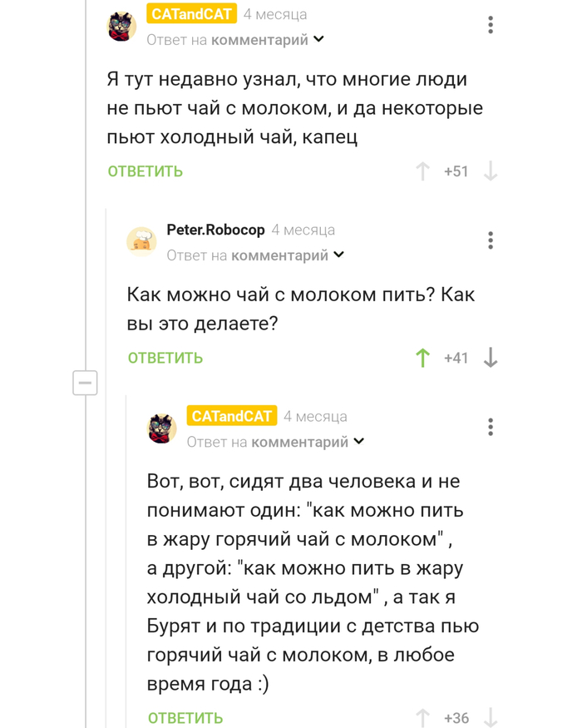Reply to first comment via ОТВЕТИТЬ
582x728 pixels.
145,171
